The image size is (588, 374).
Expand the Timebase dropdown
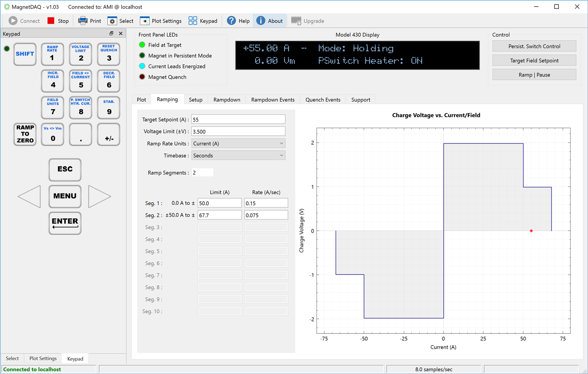click(239, 155)
